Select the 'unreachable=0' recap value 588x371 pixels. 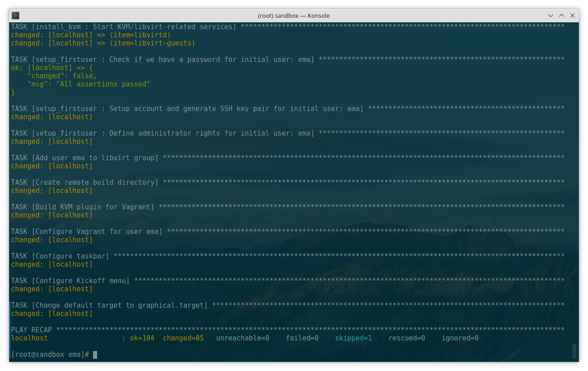pyautogui.click(x=242, y=338)
